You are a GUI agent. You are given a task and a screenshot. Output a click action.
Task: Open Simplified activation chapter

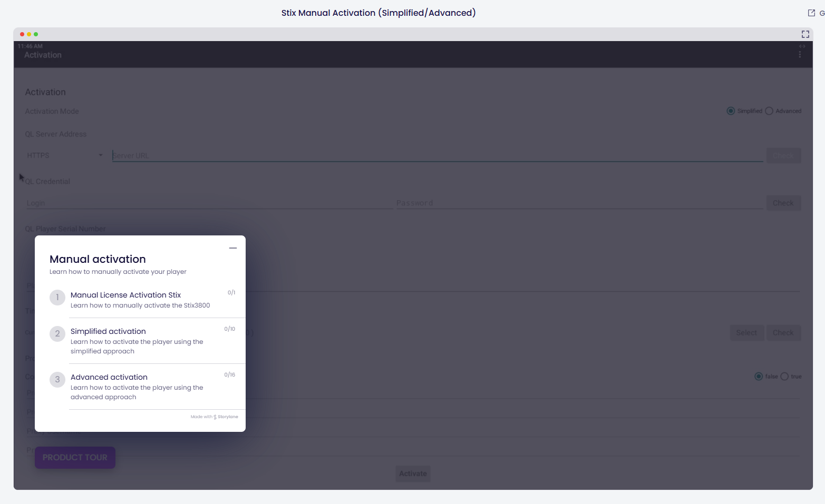pos(108,331)
